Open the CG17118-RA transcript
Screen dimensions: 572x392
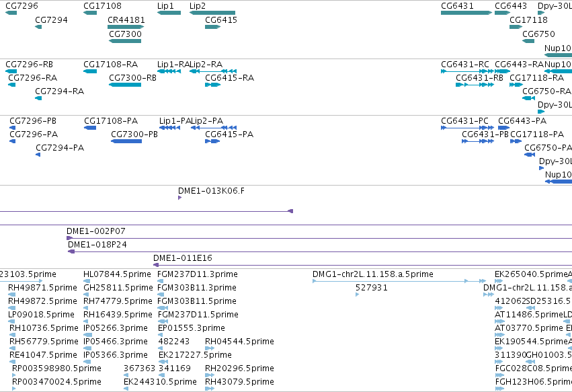(x=516, y=85)
